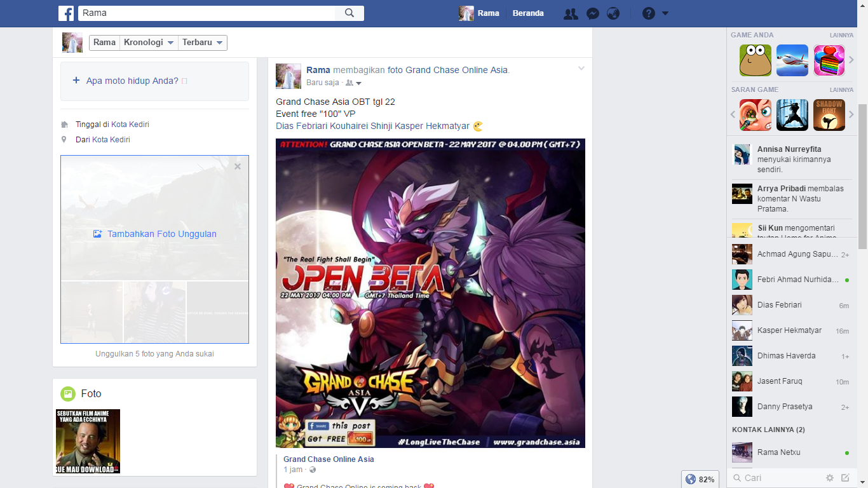Click the new message compose icon in chat

click(x=845, y=478)
